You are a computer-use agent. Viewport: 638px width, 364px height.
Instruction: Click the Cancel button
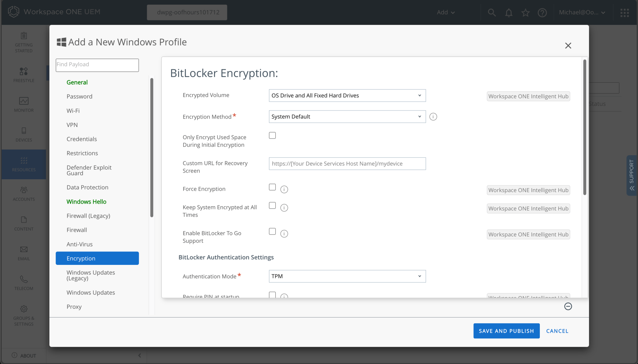(x=557, y=331)
